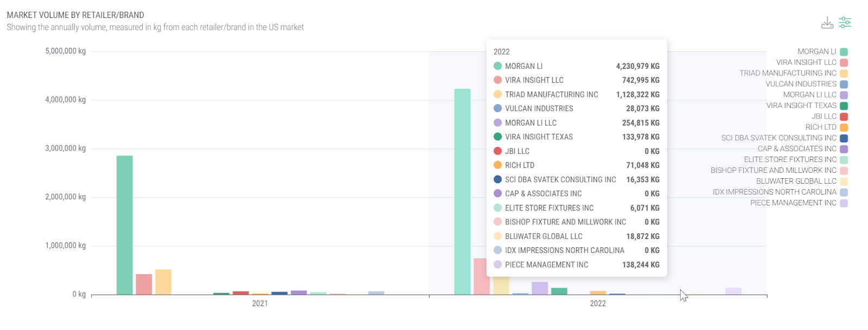Select the 2021 IDX IMPRESSIONS light blue bar
This screenshot has width=868, height=330.
click(376, 293)
